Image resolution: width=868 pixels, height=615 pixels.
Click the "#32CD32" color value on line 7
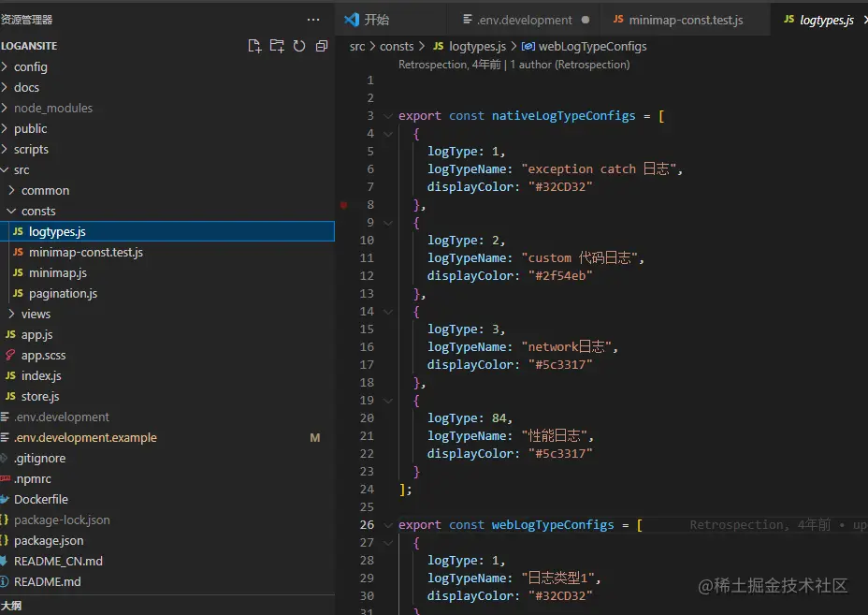click(x=560, y=187)
